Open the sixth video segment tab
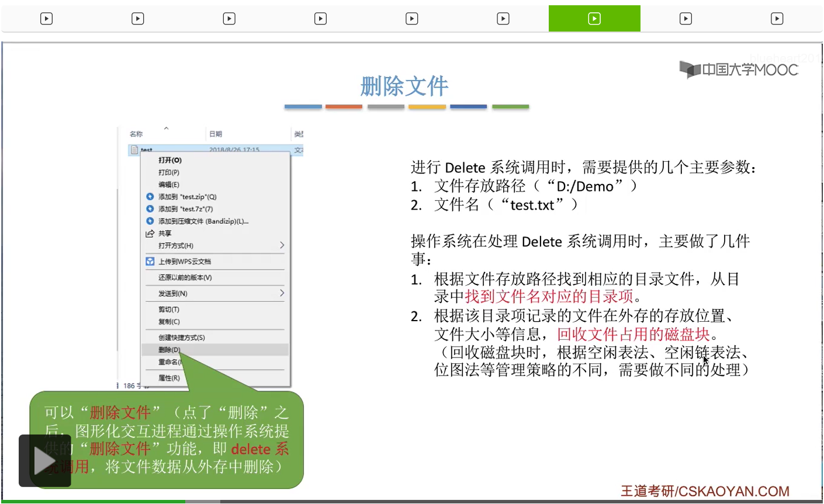Image resolution: width=824 pixels, height=504 pixels. pos(503,19)
